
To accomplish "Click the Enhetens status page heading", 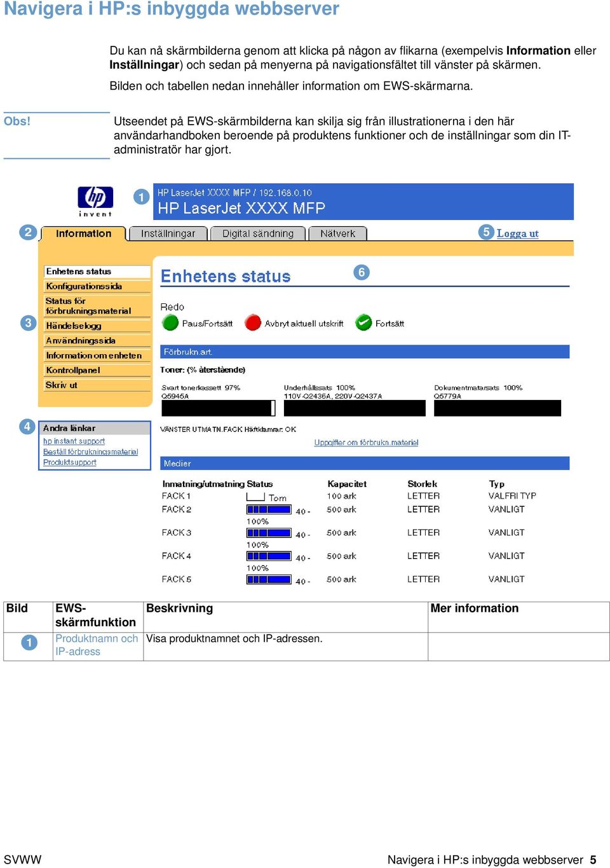I will (226, 277).
